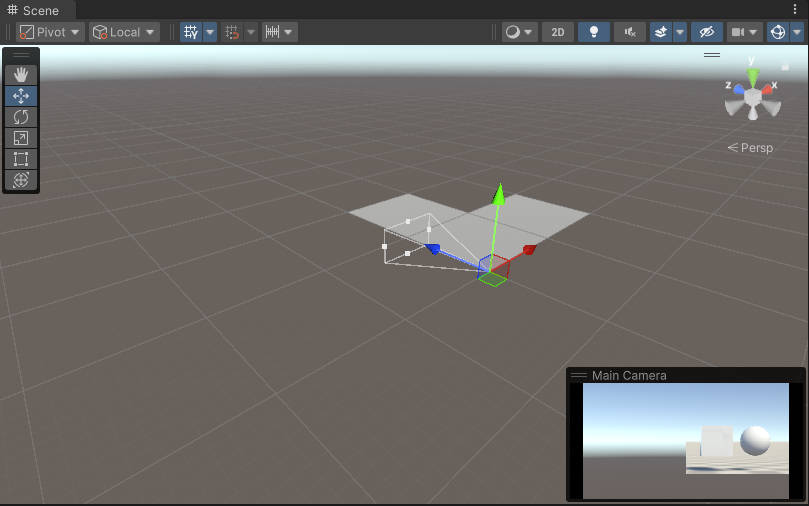Open the Scene window three-dot menu
This screenshot has height=506, width=809.
[796, 10]
